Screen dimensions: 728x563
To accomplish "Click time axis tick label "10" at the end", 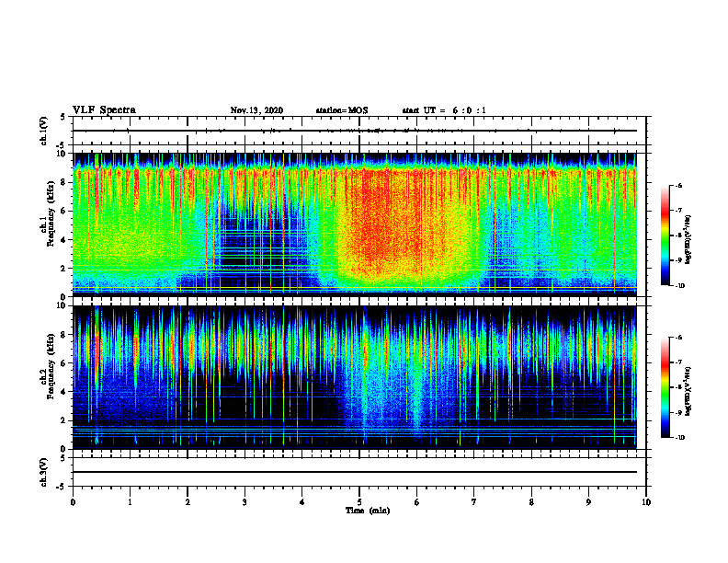I will click(646, 502).
